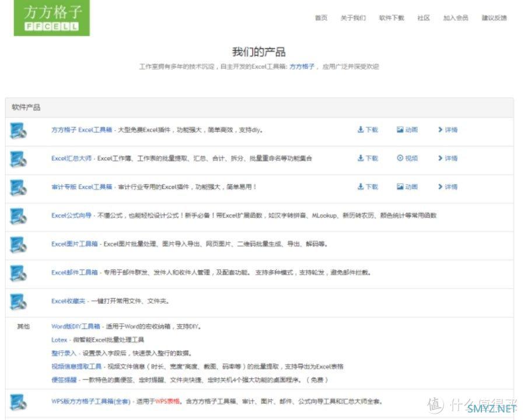Image resolution: width=524 pixels, height=420 pixels.
Task: Open the 首页 nav item
Action: (x=321, y=17)
